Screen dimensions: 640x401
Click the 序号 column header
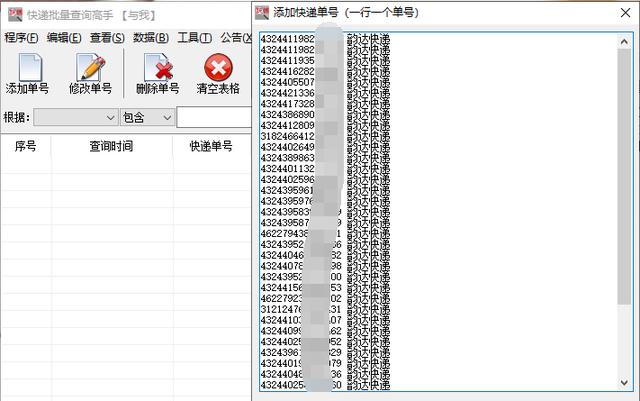point(26,146)
